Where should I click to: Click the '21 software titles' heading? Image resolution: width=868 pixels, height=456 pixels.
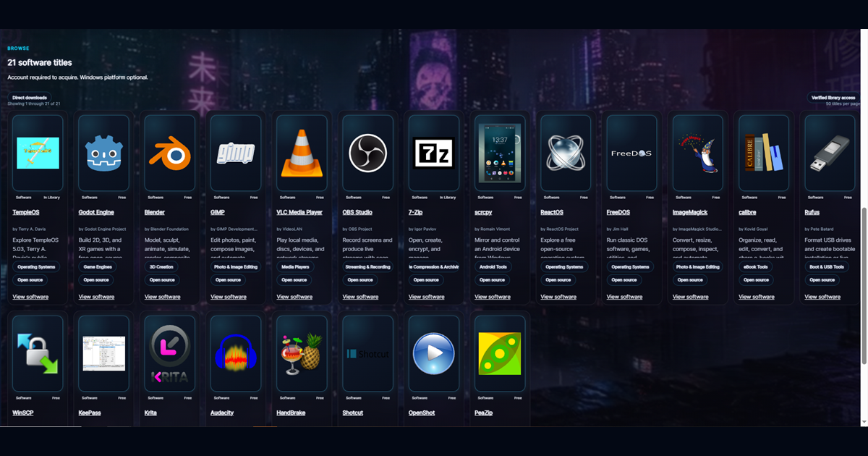point(40,63)
